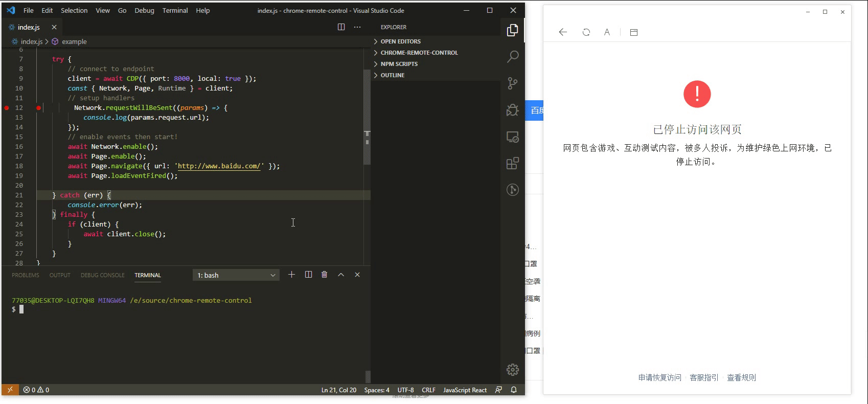The height and width of the screenshot is (404, 868).
Task: Split the terminal panel
Action: coord(308,275)
